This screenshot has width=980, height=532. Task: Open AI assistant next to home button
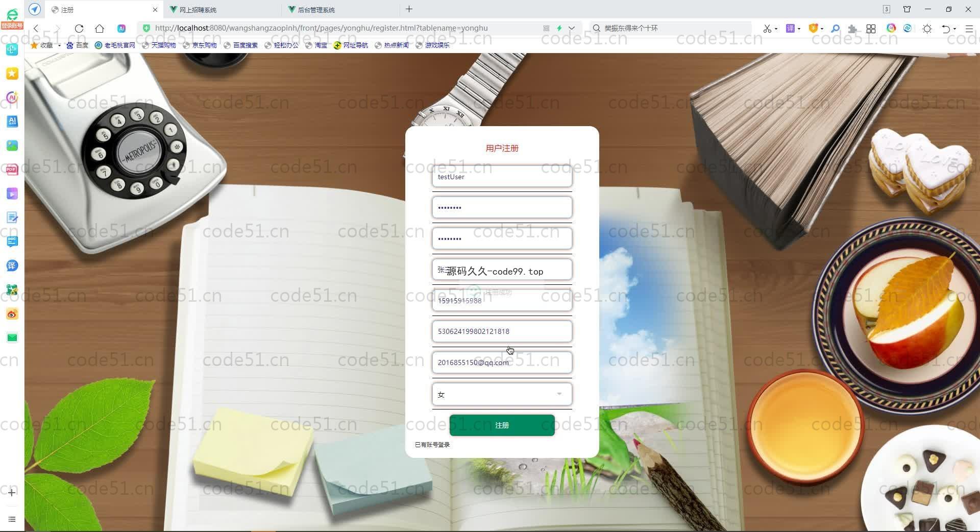[x=121, y=29]
